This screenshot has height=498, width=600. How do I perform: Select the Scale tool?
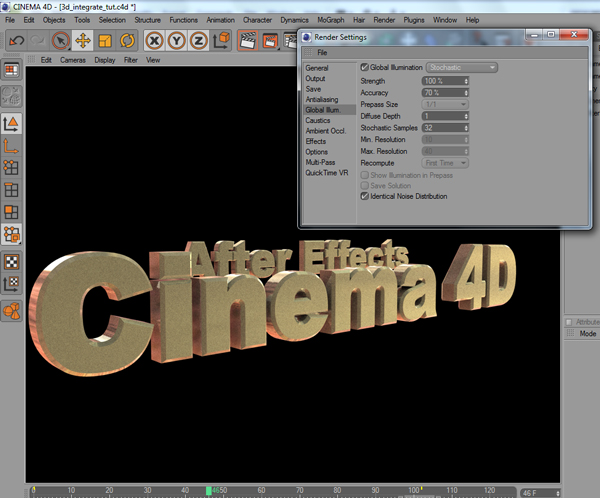point(105,41)
